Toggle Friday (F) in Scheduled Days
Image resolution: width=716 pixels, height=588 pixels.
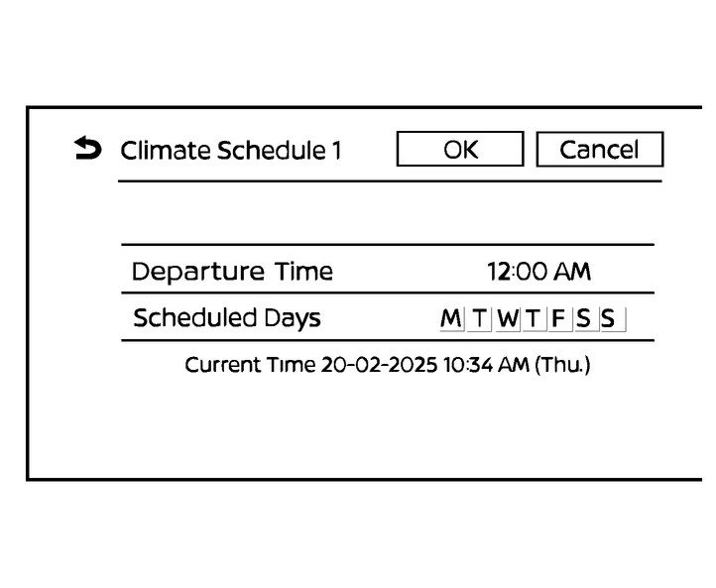coord(558,318)
